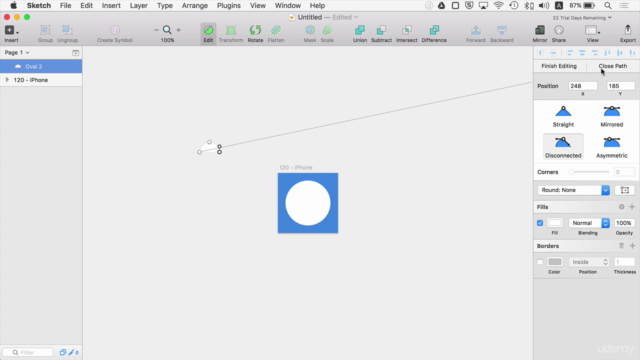The image size is (640, 360).
Task: Select Disconnected point type
Action: click(x=563, y=147)
